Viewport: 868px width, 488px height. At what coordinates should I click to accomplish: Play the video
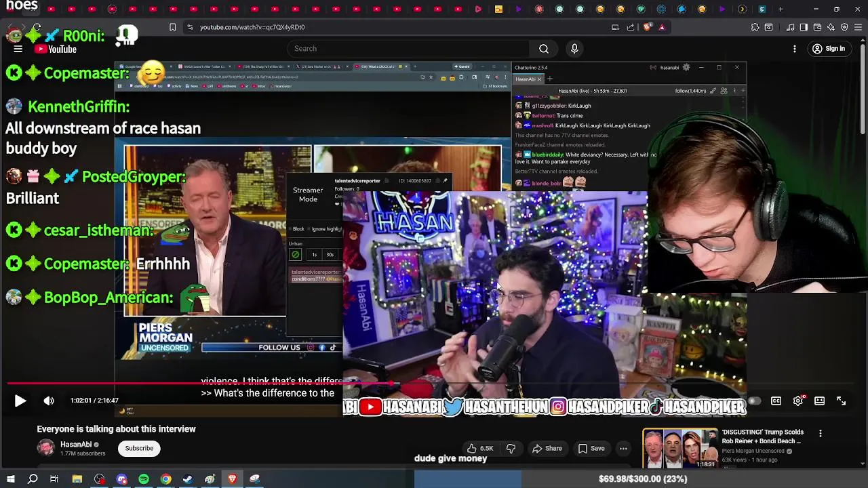(20, 401)
